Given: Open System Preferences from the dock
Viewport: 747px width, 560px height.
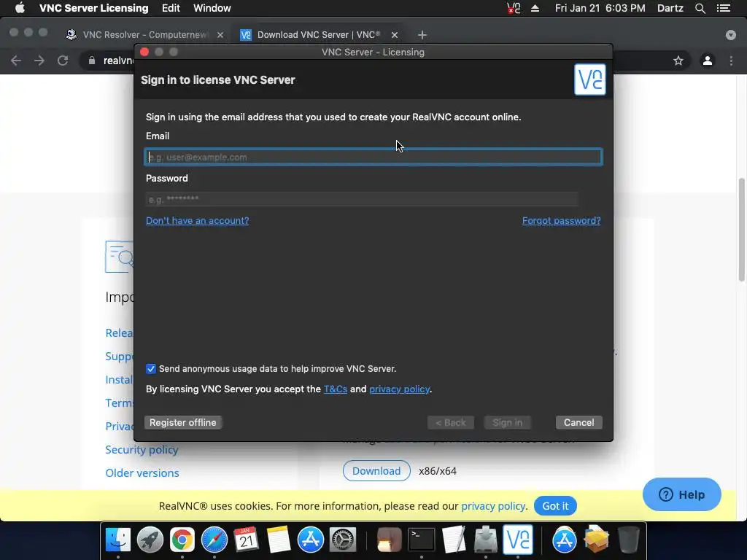Looking at the screenshot, I should (343, 540).
